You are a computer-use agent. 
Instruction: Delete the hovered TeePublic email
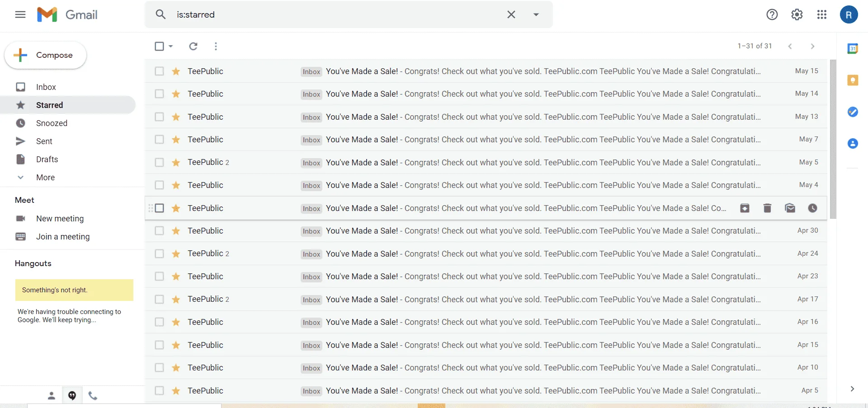click(767, 208)
